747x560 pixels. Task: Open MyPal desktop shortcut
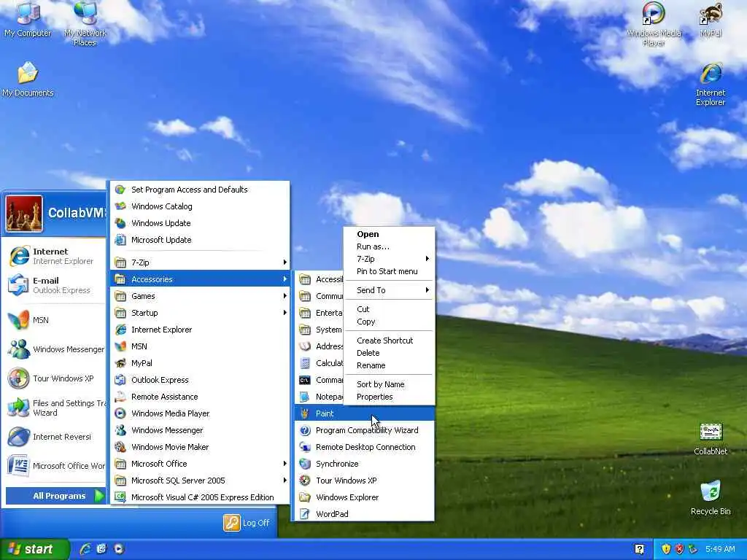point(711,19)
